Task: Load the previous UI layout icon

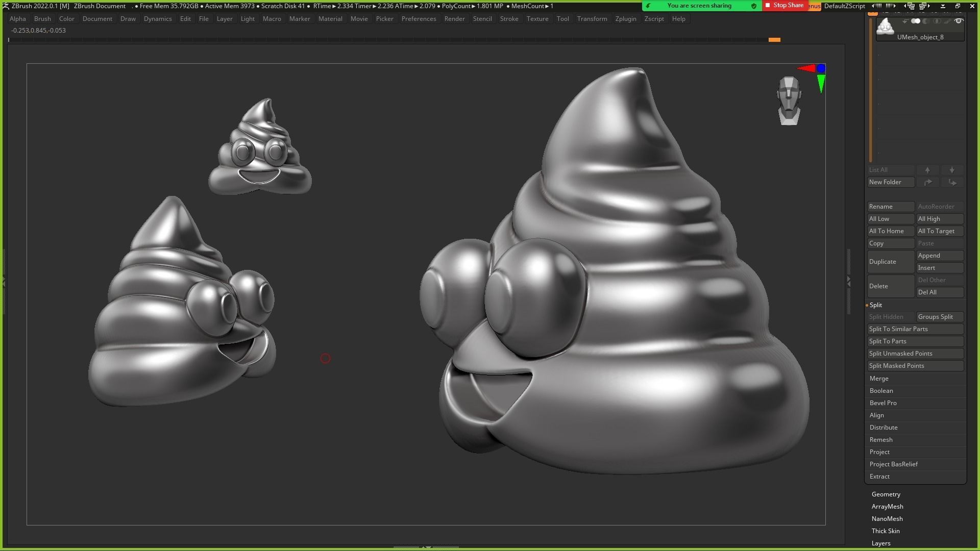Action: click(x=910, y=6)
